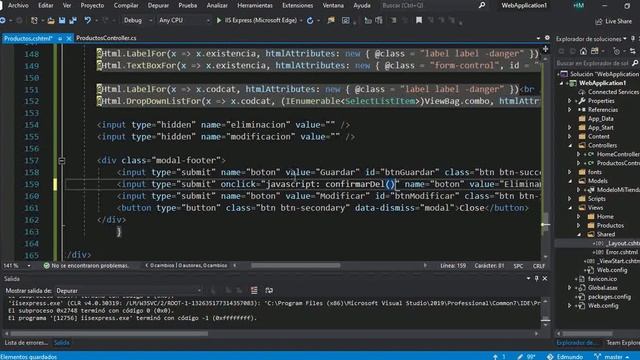The image size is (640, 360).
Task: Toggle word wrap icon in Salida panel
Action: [269, 290]
